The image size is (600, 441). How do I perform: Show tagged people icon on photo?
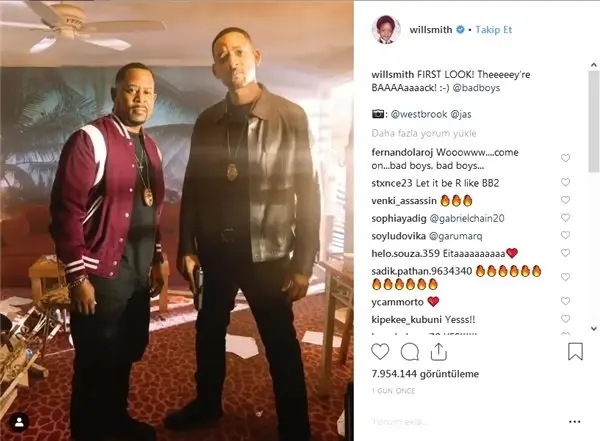[19, 423]
